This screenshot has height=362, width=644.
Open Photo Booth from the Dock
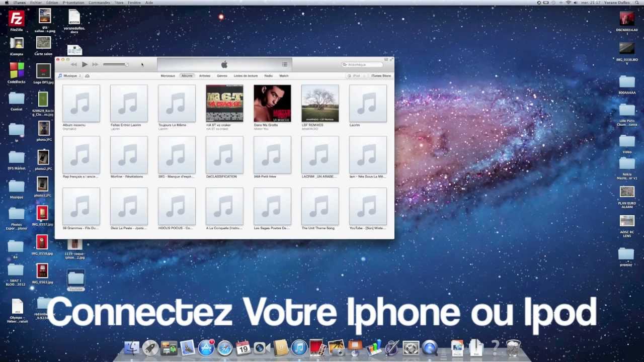317,348
